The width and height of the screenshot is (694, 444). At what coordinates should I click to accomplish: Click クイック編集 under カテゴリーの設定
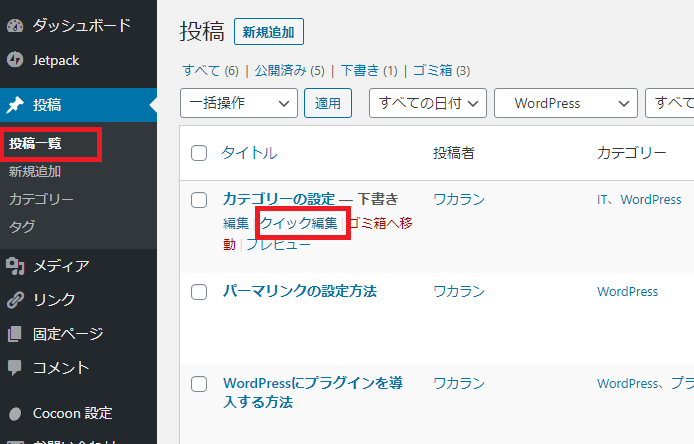click(x=299, y=223)
